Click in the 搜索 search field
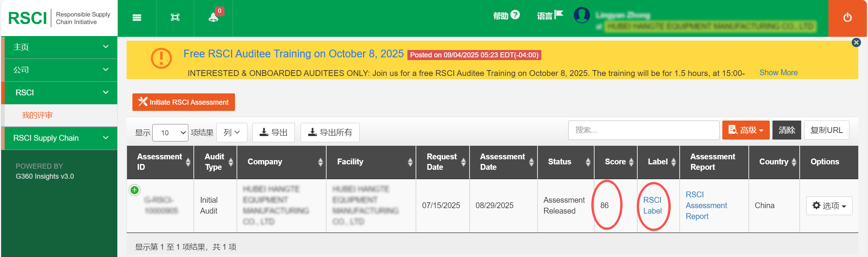This screenshot has height=257, width=868. [643, 130]
